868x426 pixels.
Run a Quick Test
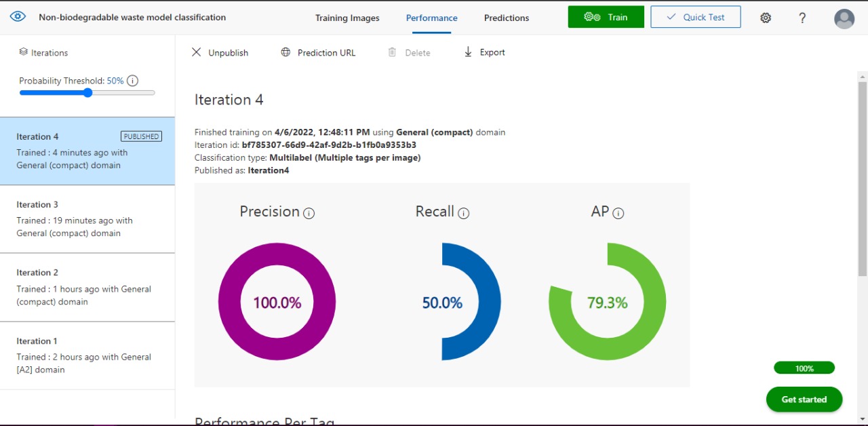point(696,17)
